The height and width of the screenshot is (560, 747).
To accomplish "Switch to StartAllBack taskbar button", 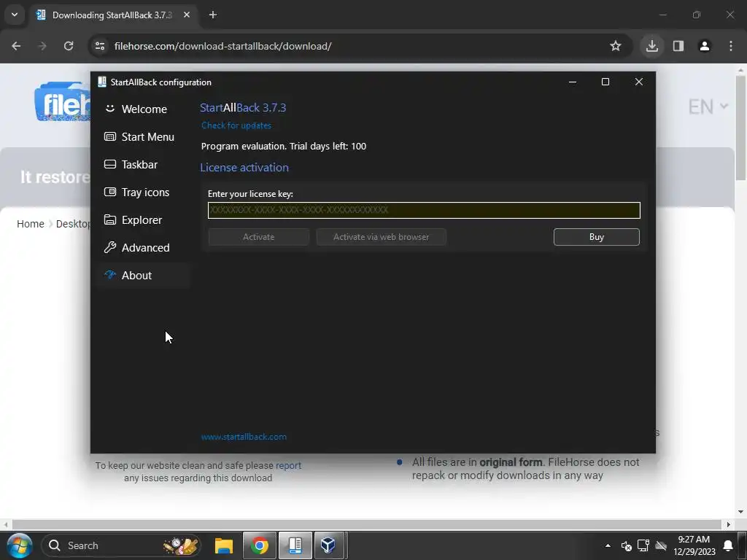I will [x=295, y=545].
